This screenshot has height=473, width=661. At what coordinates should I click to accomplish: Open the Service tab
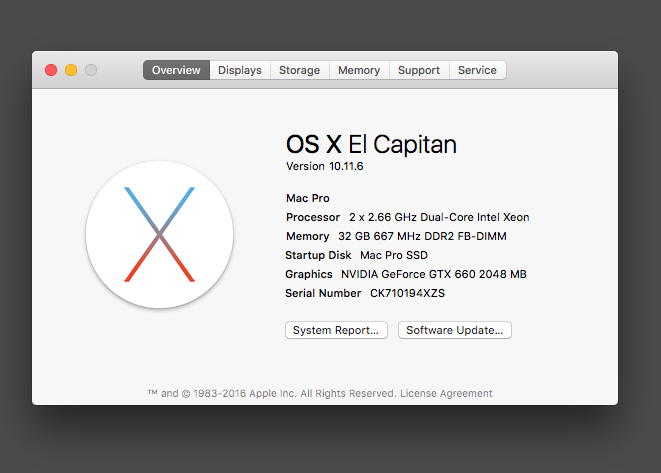[478, 70]
